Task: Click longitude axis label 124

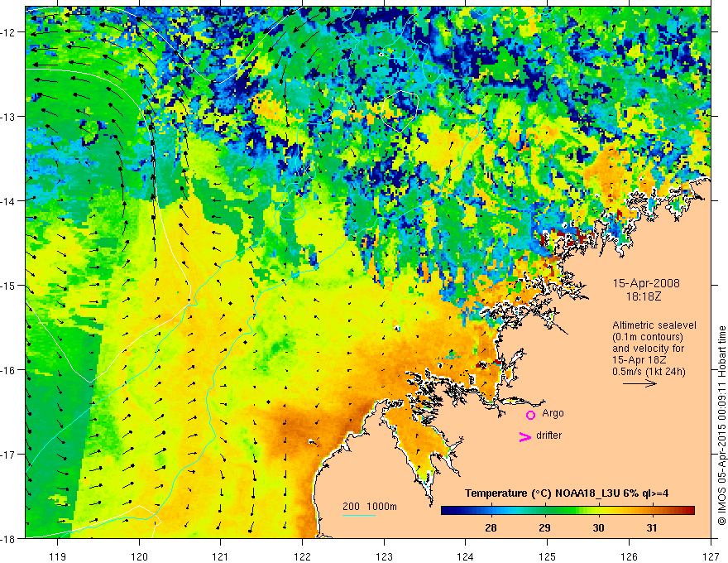Action: [466, 556]
